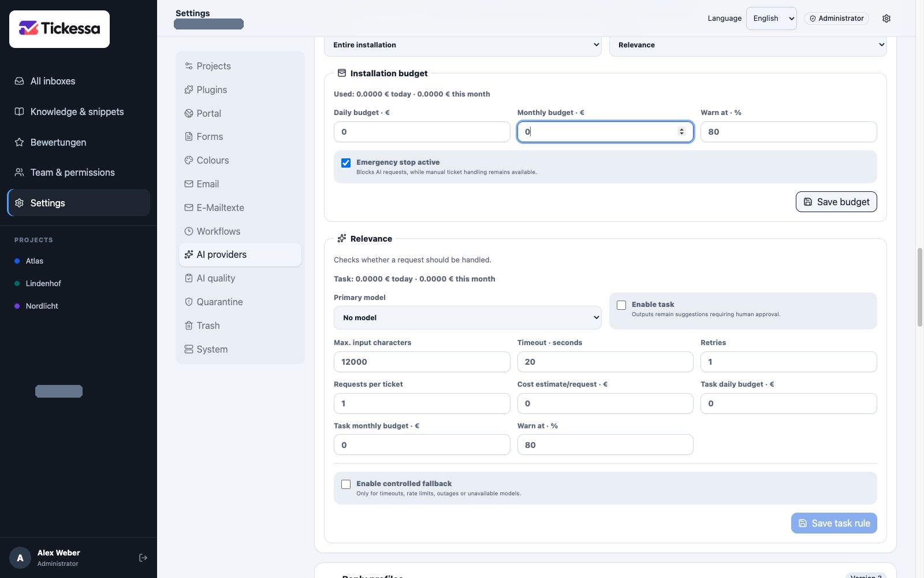Open the Atlas project

click(34, 261)
